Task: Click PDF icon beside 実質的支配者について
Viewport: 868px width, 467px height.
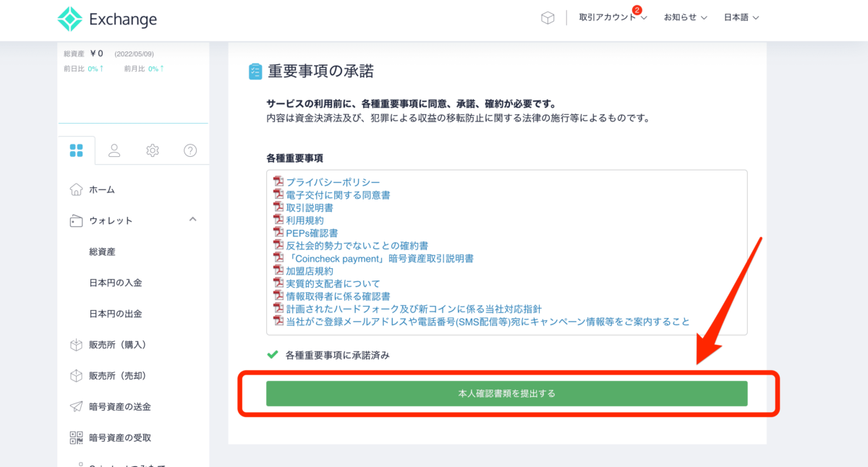Action: tap(278, 283)
